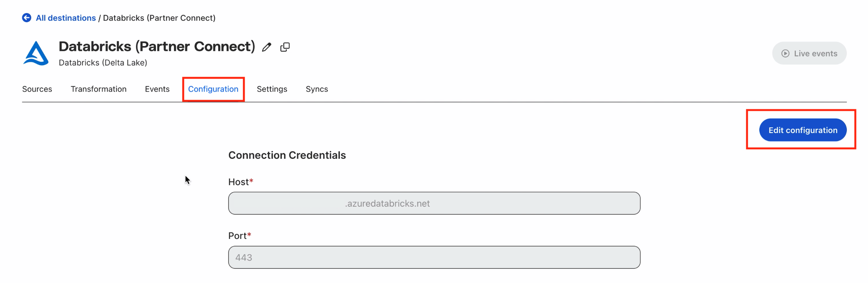Open the Events tab
This screenshot has width=868, height=283.
(157, 89)
